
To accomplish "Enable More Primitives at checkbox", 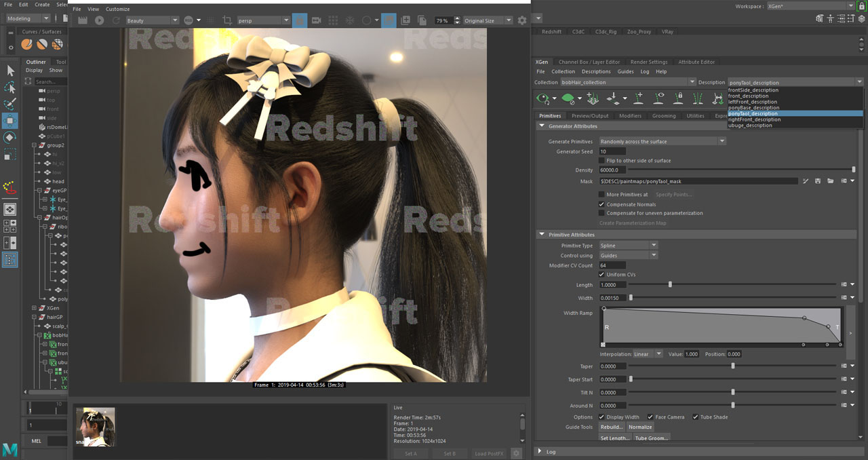I will [602, 195].
